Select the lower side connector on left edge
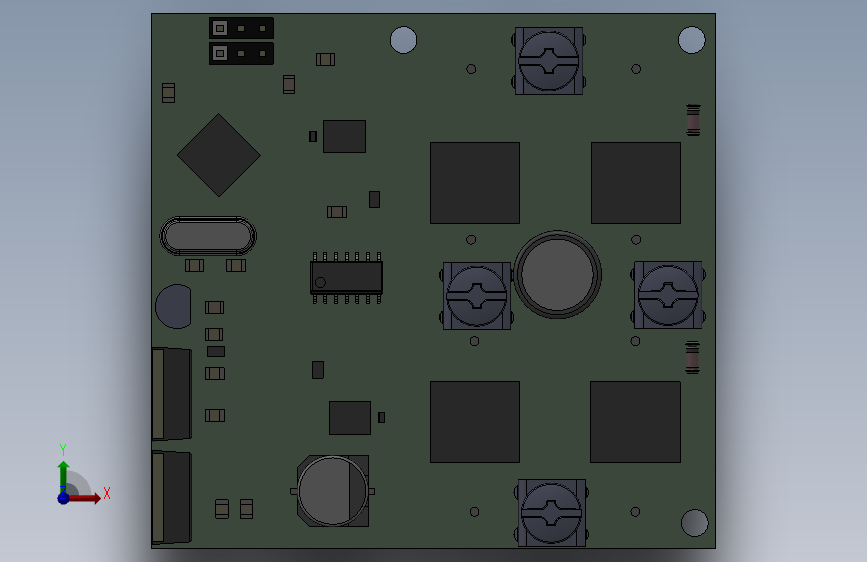This screenshot has height=562, width=867. tap(171, 498)
